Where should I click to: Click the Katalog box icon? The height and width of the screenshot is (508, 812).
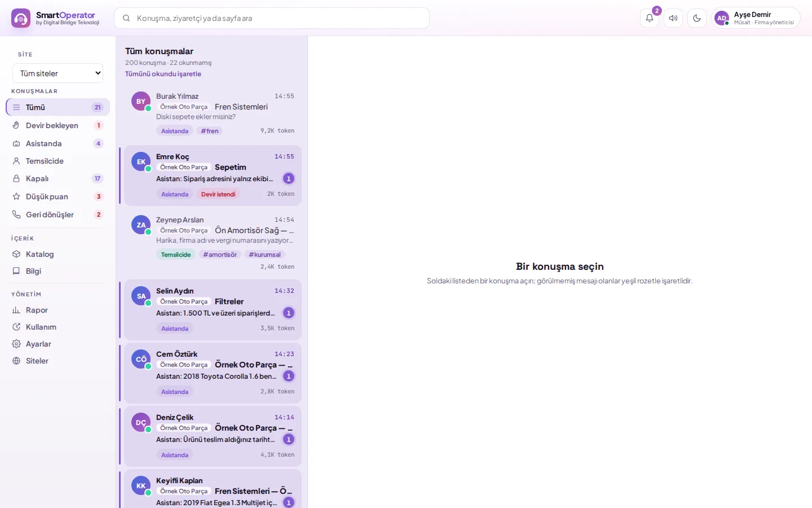coord(16,254)
